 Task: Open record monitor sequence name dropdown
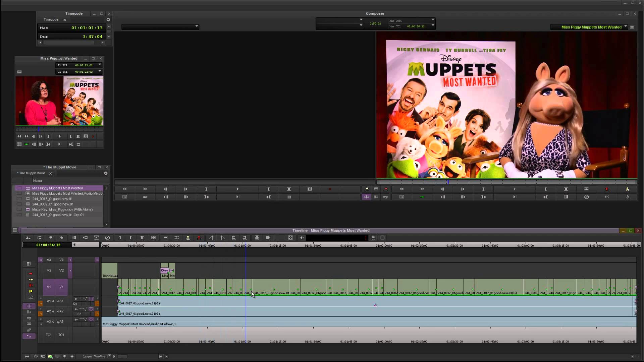[x=626, y=26]
